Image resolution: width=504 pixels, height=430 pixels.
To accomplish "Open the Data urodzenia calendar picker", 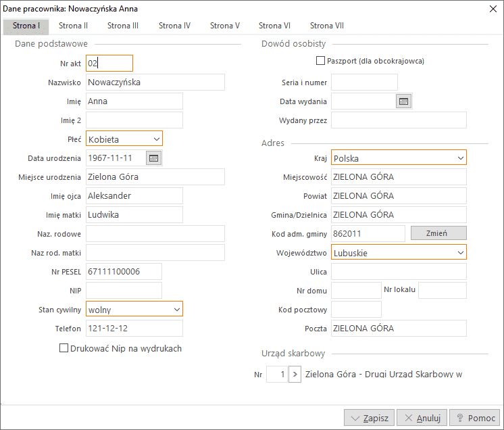I will point(153,158).
